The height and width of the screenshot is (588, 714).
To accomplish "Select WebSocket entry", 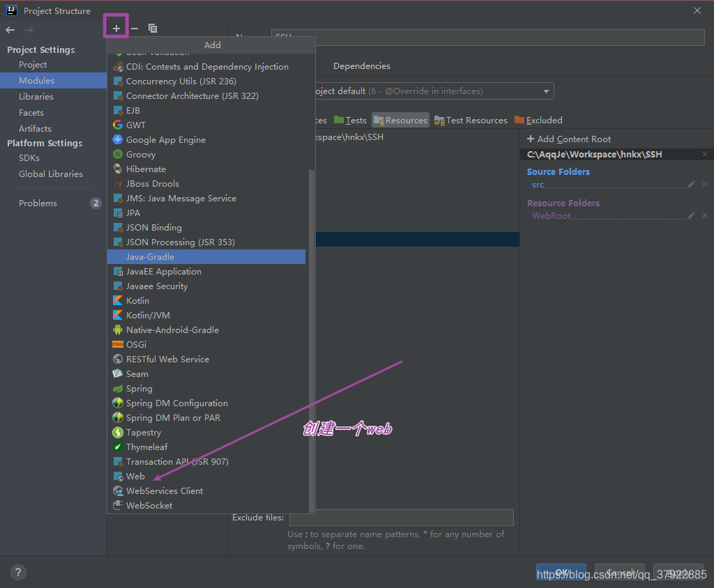I will pyautogui.click(x=206, y=506).
